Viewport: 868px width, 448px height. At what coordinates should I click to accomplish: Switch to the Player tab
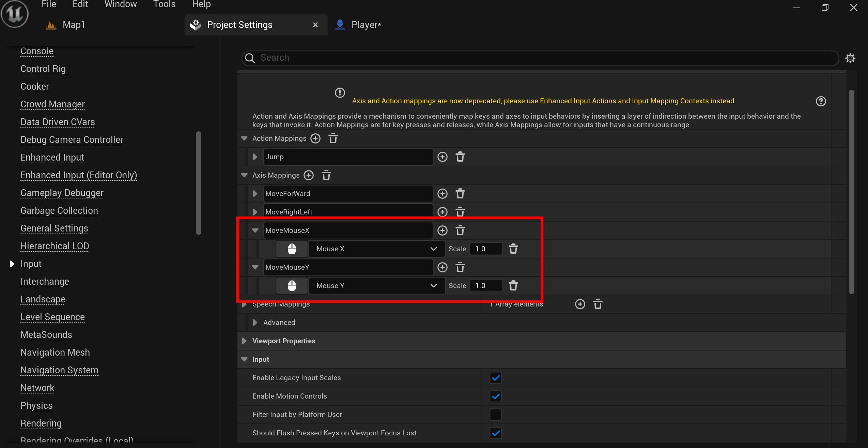366,25
